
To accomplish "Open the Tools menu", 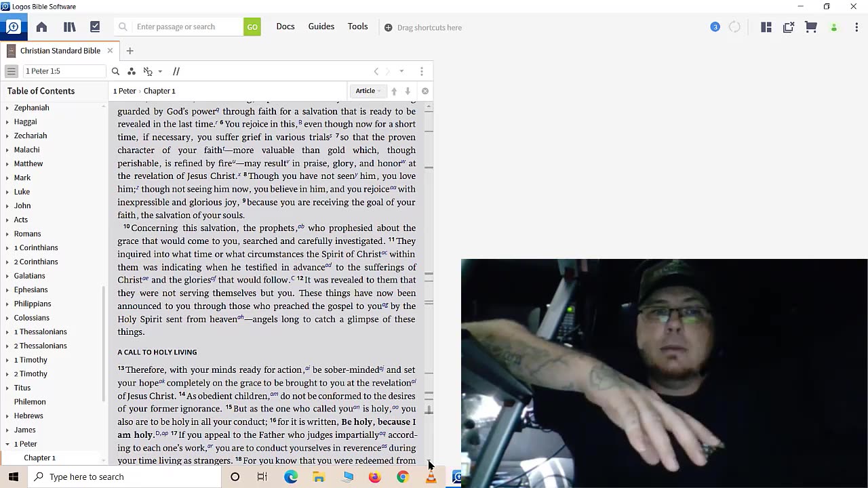I will (357, 26).
